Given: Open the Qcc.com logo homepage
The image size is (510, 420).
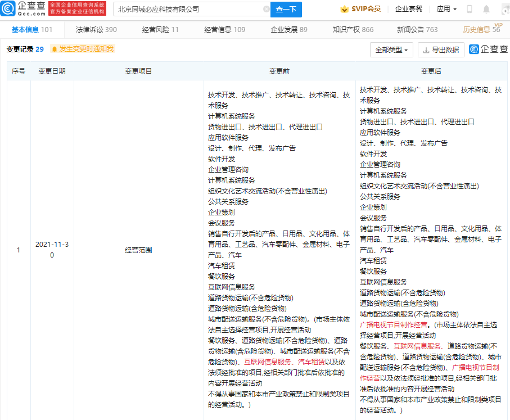Looking at the screenshot, I should (22, 9).
